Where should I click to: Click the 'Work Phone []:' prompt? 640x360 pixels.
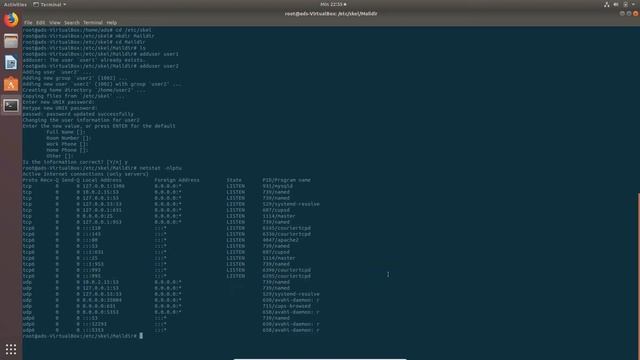(67, 144)
